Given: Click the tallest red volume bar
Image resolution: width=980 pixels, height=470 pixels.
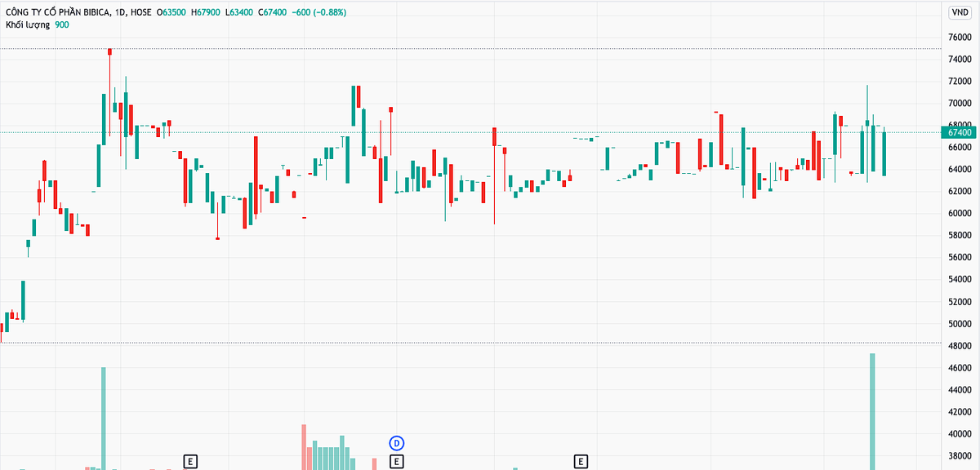Looking at the screenshot, I should pos(304,446).
